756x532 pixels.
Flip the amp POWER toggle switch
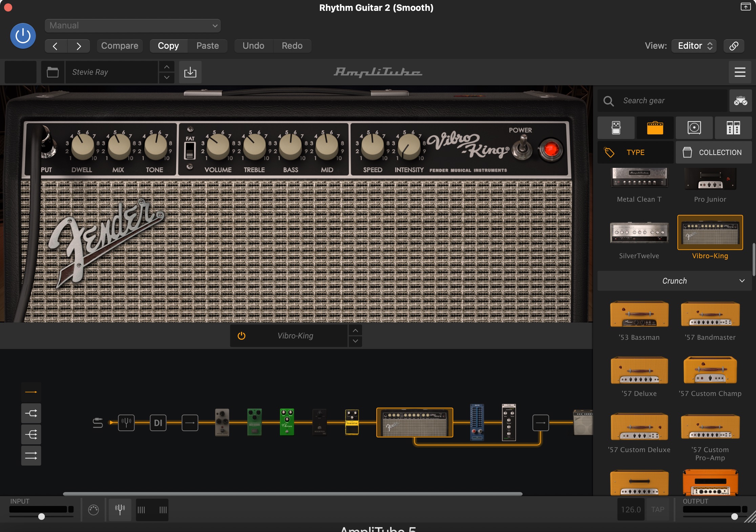point(523,148)
